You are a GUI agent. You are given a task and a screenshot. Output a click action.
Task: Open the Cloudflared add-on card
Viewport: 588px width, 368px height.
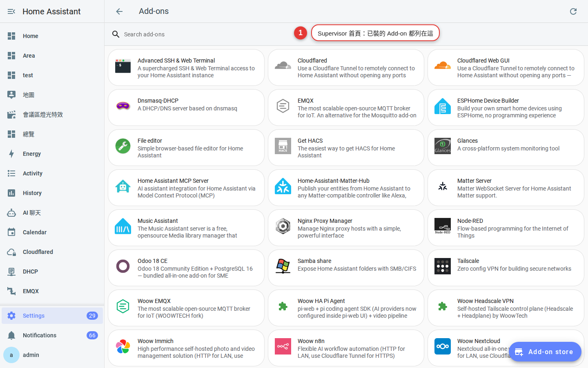coord(346,67)
